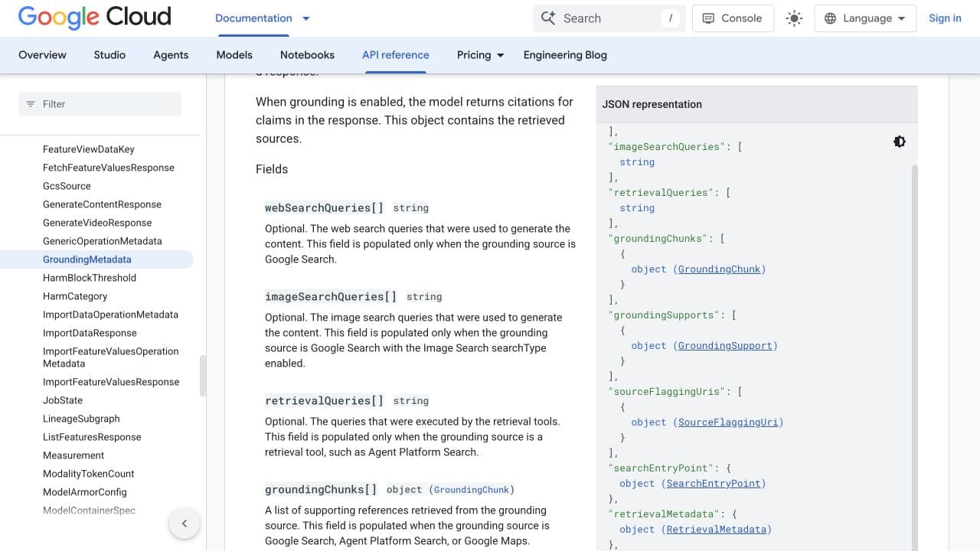Image resolution: width=980 pixels, height=551 pixels.
Task: Open FeatureViewDataKey in the sidebar
Action: pyautogui.click(x=89, y=149)
